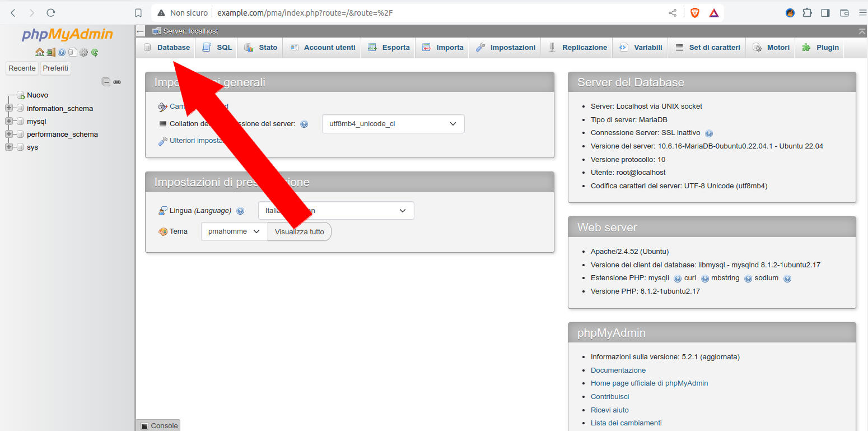Open navigation panel settings gear icon
The height and width of the screenshot is (431, 868).
(83, 52)
